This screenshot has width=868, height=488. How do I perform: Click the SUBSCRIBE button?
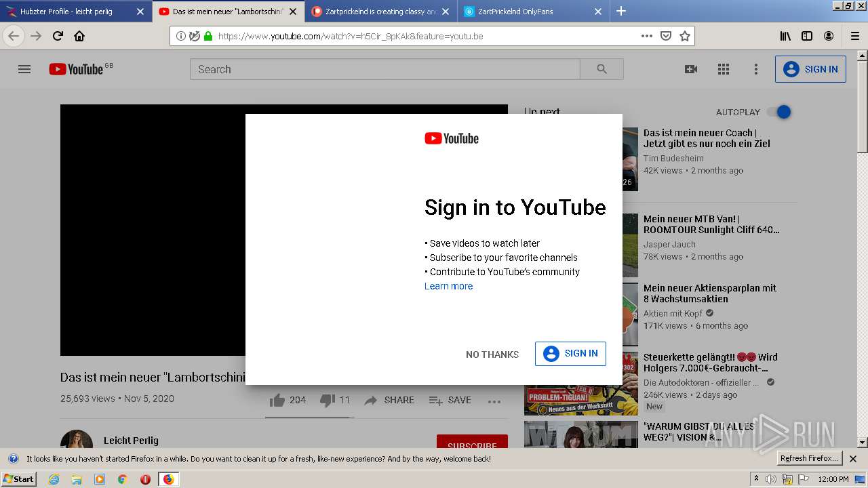pyautogui.click(x=472, y=442)
